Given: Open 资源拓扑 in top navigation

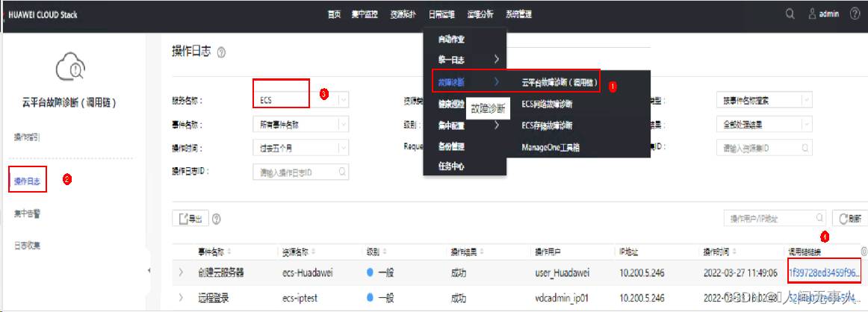Looking at the screenshot, I should tap(403, 14).
